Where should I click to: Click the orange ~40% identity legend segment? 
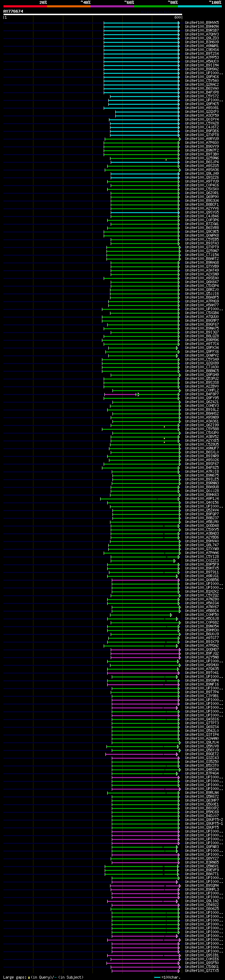[x=69, y=6]
